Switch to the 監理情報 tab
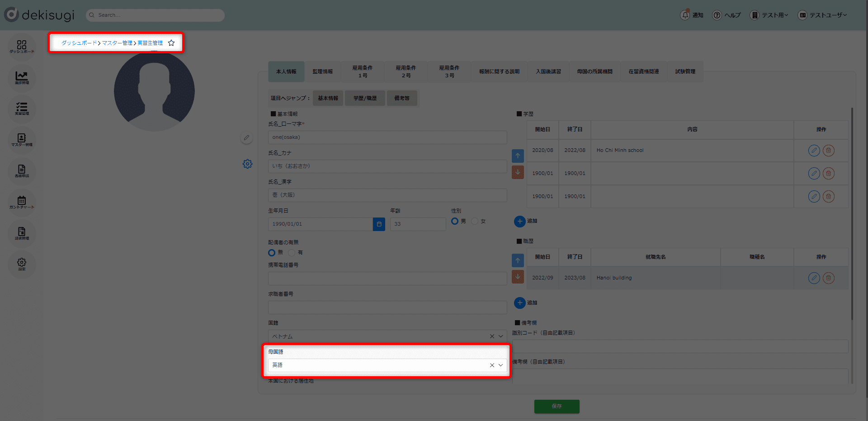The image size is (868, 421). point(322,71)
